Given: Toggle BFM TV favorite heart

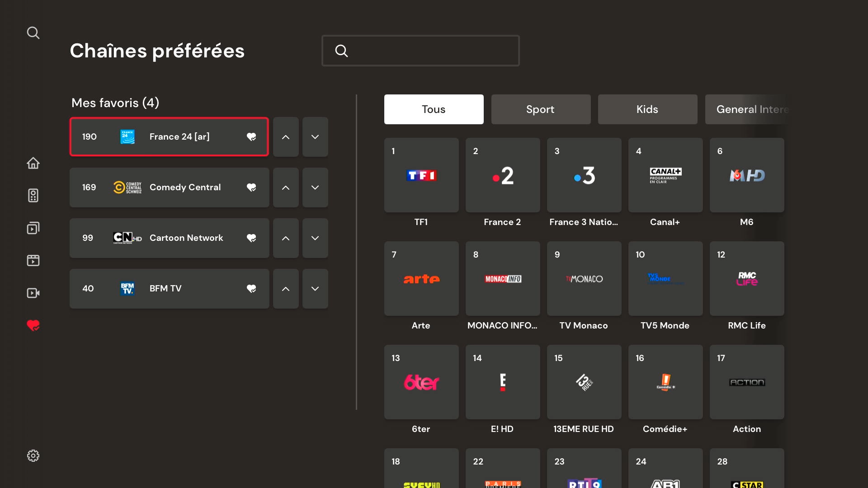Looking at the screenshot, I should [x=251, y=289].
